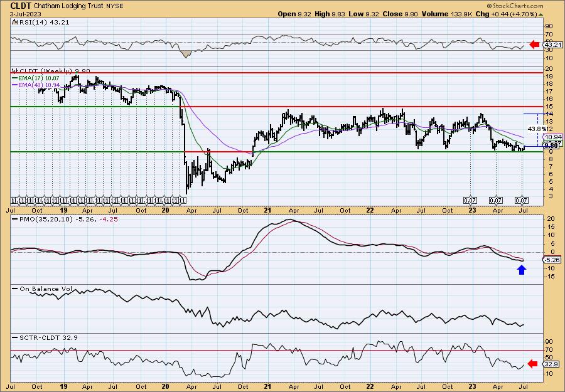Click the 17 label on the price axis
The width and height of the screenshot is (565, 392).
[x=550, y=92]
